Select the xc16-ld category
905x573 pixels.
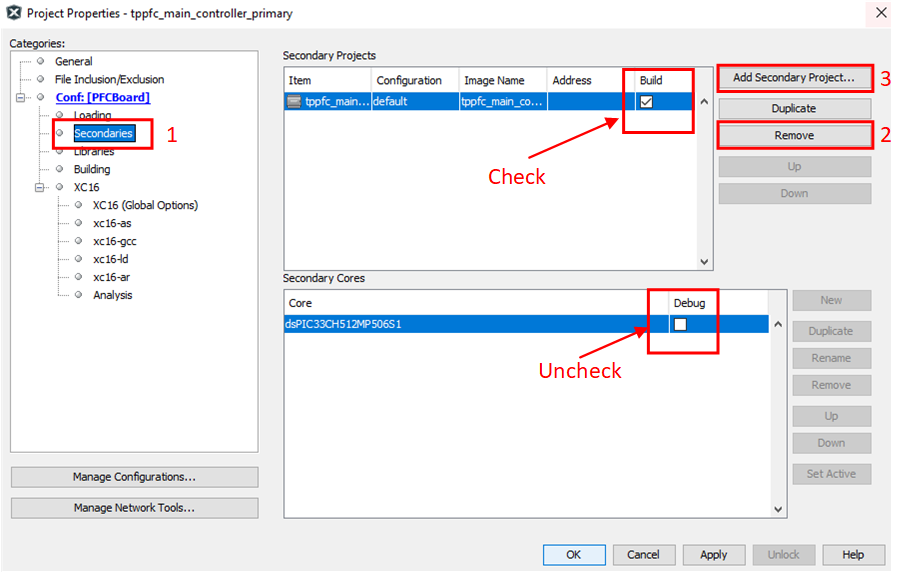(110, 259)
